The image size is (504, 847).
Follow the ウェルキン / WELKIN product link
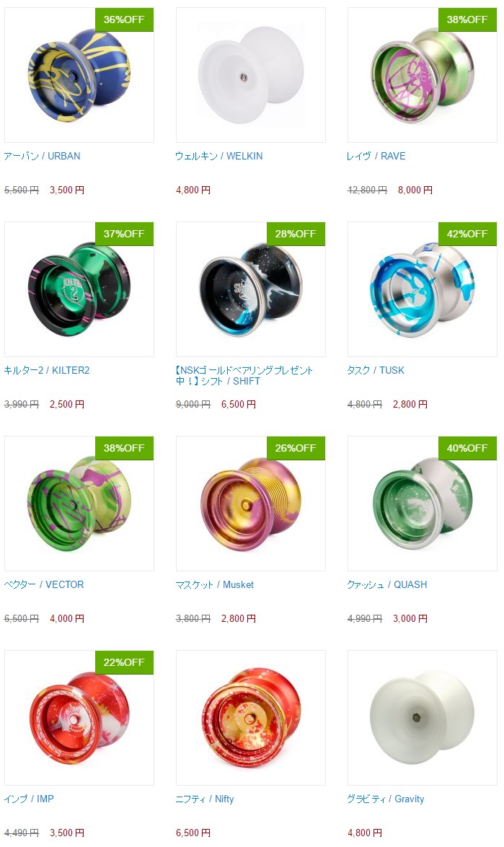point(219,156)
